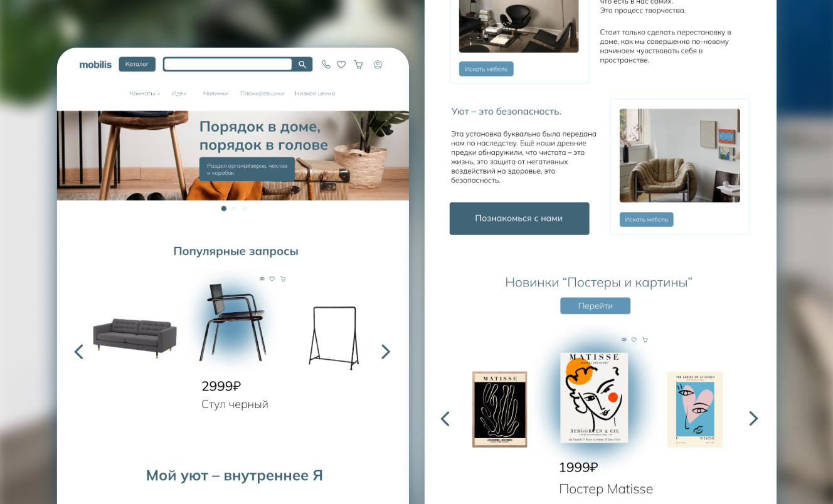Add Matisse poster to cart via cart icon
The width and height of the screenshot is (833, 504).
pyautogui.click(x=645, y=340)
